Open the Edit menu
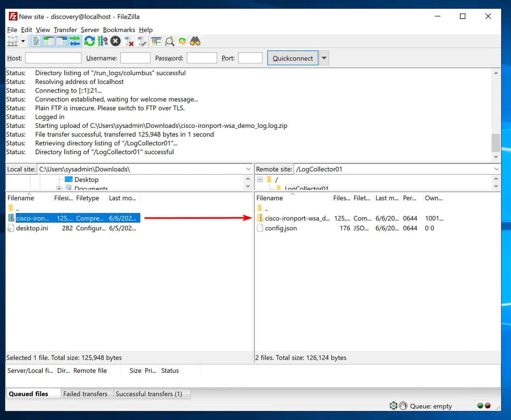Screen dimensions: 511x420 pos(26,30)
